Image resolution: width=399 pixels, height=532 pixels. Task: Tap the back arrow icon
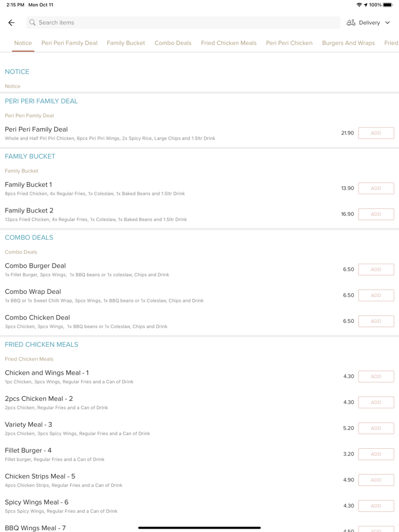click(x=11, y=23)
